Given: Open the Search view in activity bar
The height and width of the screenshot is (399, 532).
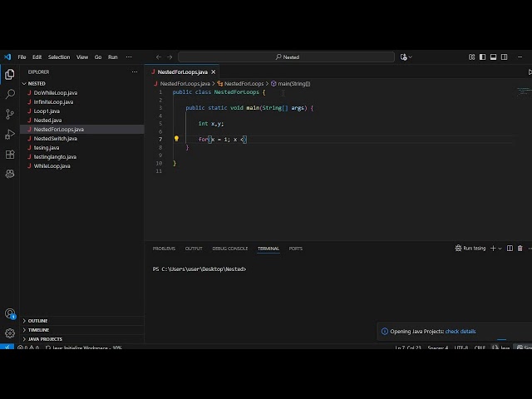Looking at the screenshot, I should pos(10,94).
